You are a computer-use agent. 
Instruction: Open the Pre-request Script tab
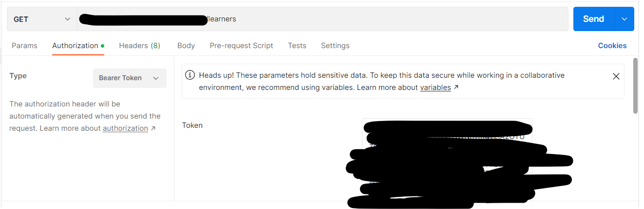tap(241, 46)
